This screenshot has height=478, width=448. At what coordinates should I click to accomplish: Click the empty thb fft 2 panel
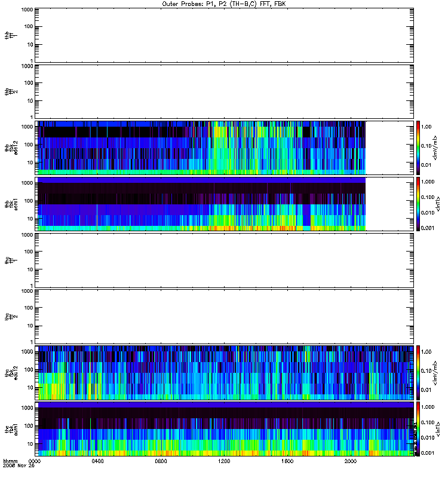tap(225, 91)
